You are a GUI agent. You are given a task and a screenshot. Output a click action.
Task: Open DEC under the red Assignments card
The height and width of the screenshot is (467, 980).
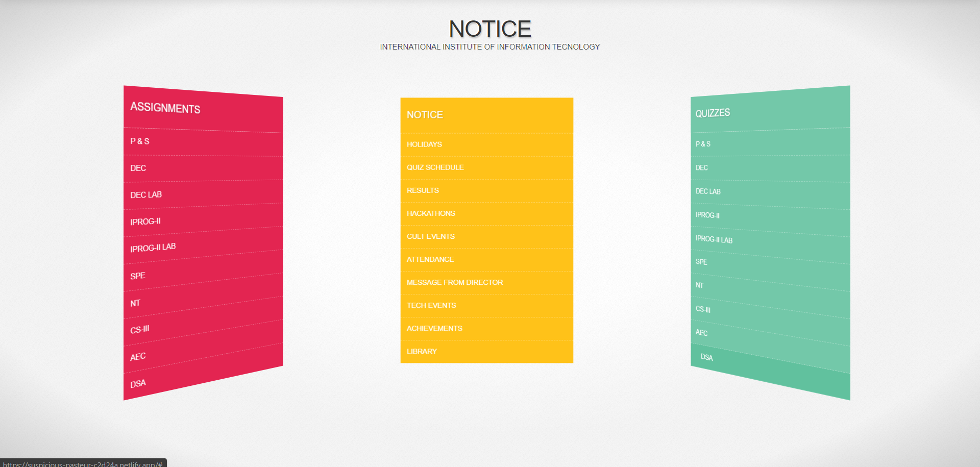(x=203, y=168)
